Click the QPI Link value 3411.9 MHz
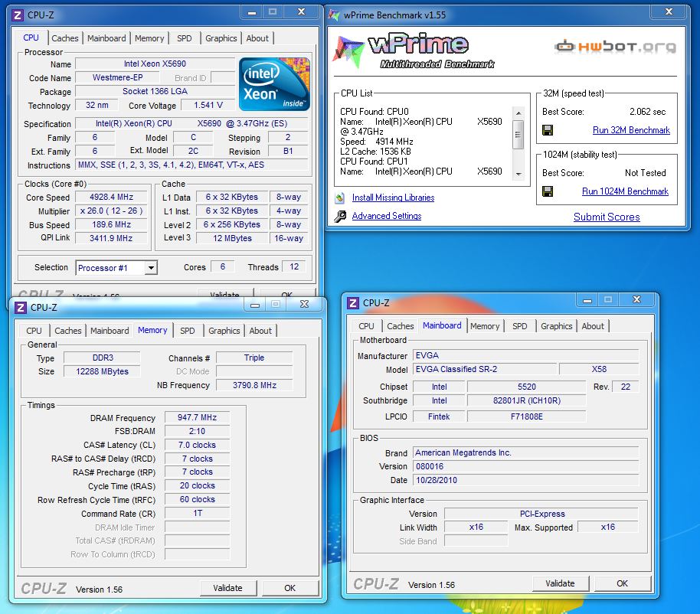This screenshot has width=700, height=614. click(x=112, y=238)
